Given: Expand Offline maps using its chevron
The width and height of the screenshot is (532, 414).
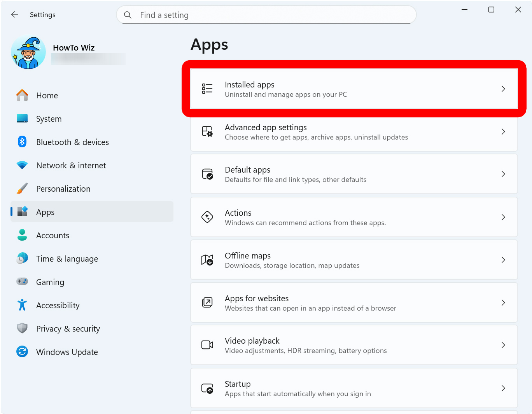Looking at the screenshot, I should [x=503, y=260].
